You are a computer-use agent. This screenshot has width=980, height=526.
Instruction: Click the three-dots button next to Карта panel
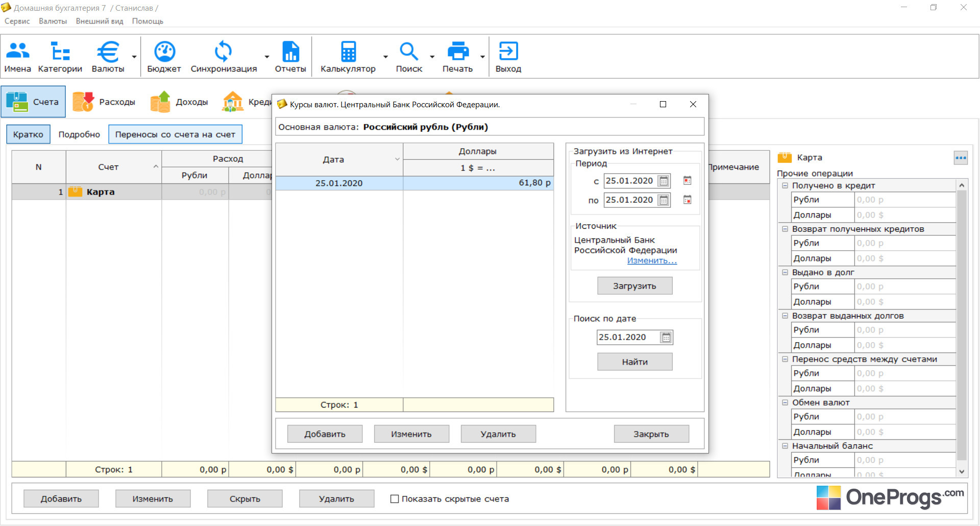(x=961, y=158)
